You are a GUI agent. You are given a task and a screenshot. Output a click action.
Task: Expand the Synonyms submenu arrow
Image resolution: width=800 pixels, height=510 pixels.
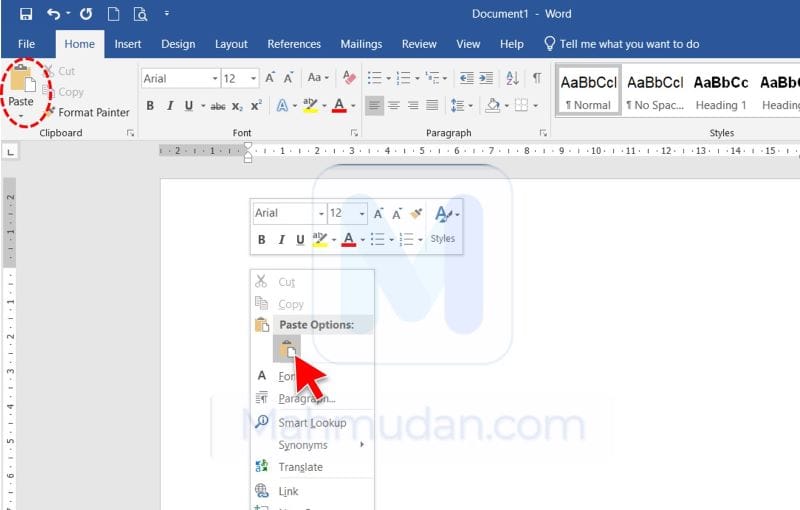[362, 445]
